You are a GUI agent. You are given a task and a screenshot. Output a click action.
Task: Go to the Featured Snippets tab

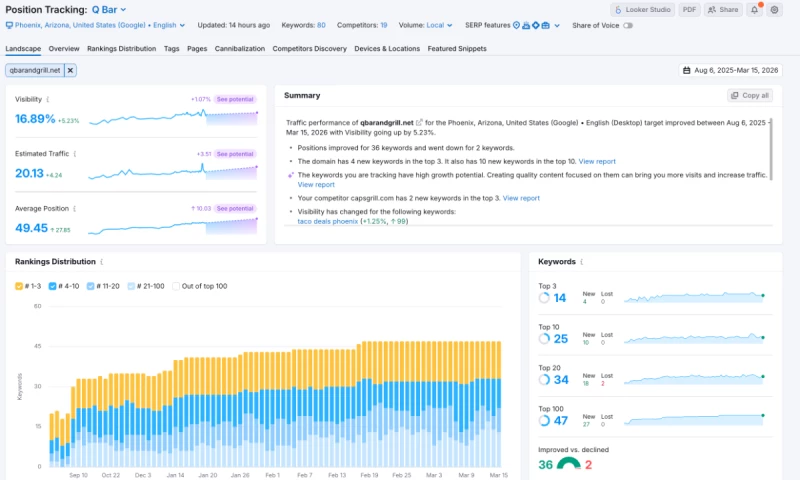(x=455, y=48)
